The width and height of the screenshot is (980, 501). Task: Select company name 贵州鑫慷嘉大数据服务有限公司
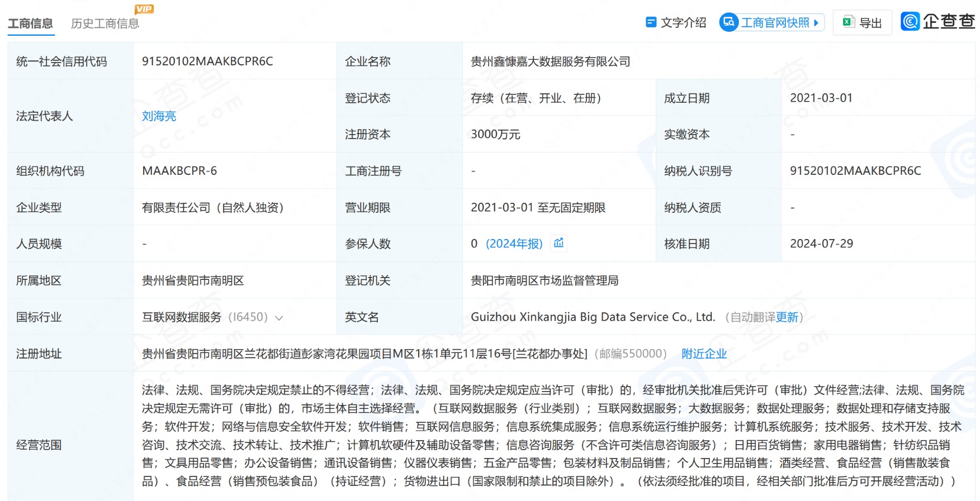551,61
